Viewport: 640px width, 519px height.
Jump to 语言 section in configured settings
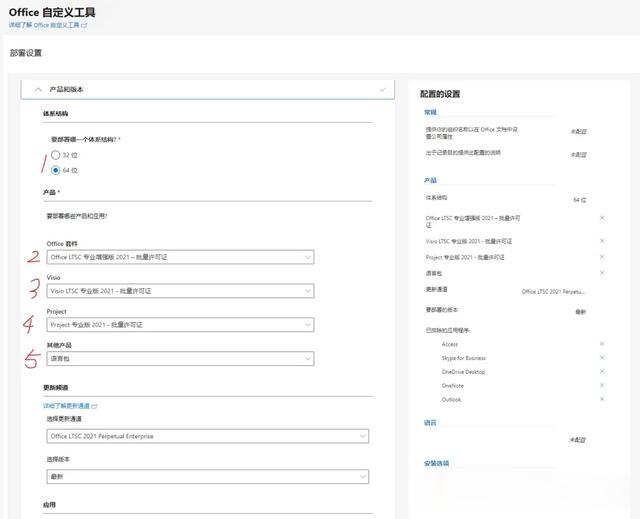click(430, 422)
